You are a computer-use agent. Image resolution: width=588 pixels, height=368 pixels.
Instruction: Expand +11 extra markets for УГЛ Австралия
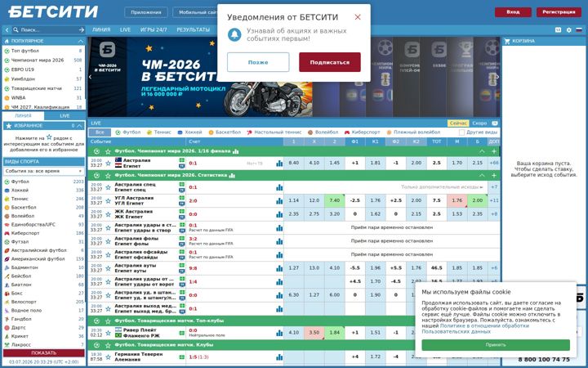[x=494, y=201]
